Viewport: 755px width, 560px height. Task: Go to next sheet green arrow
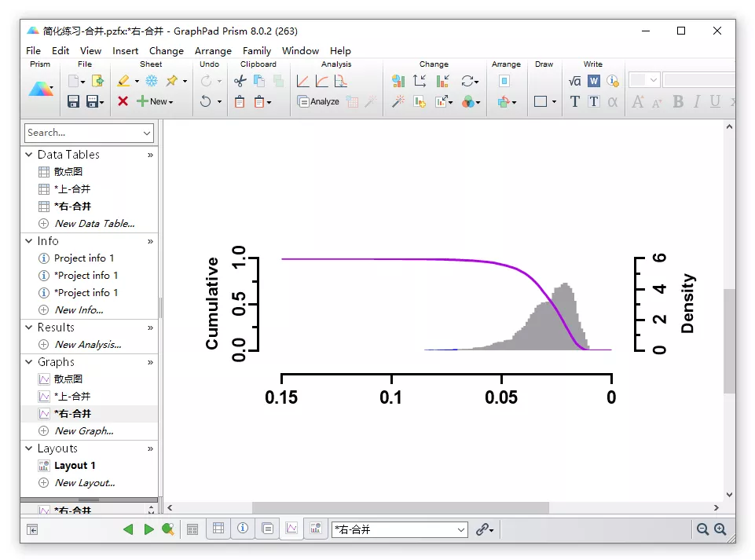click(x=148, y=529)
